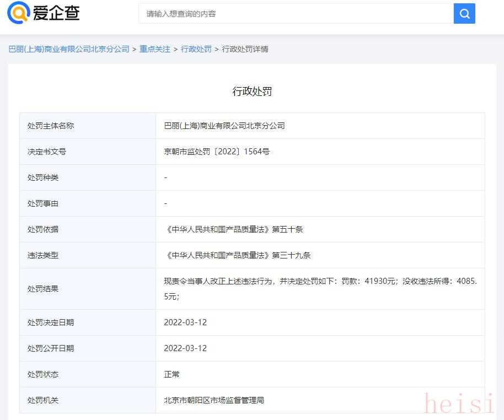Click the 处罚公开日期 value 2022-03-12
Image resolution: width=504 pixels, height=420 pixels.
click(x=185, y=348)
